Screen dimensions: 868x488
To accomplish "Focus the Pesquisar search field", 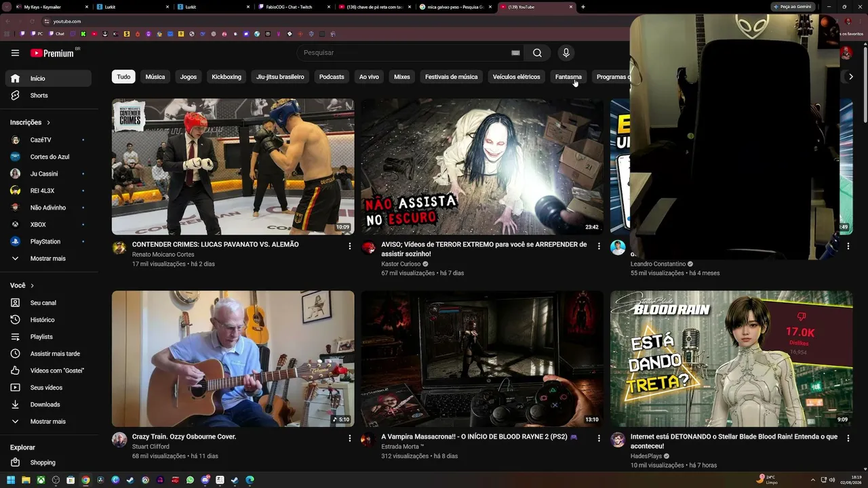I will 411,53.
